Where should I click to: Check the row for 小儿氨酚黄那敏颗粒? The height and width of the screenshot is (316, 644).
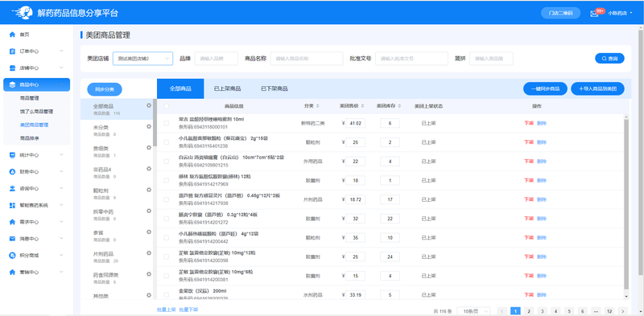click(167, 142)
